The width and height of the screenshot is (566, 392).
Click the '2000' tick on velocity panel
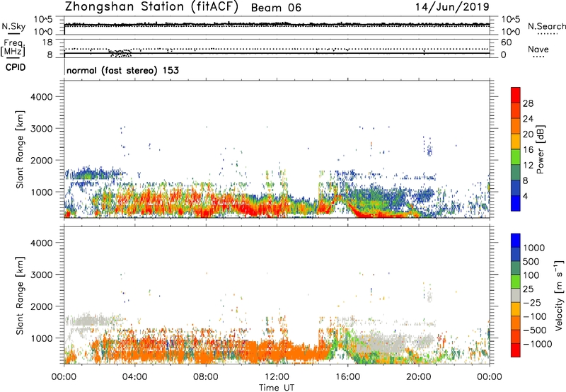click(41, 306)
